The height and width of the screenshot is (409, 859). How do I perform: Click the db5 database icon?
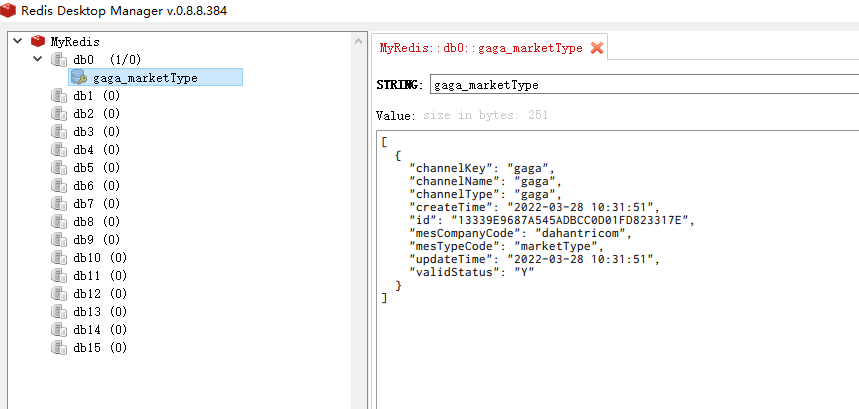click(x=59, y=168)
